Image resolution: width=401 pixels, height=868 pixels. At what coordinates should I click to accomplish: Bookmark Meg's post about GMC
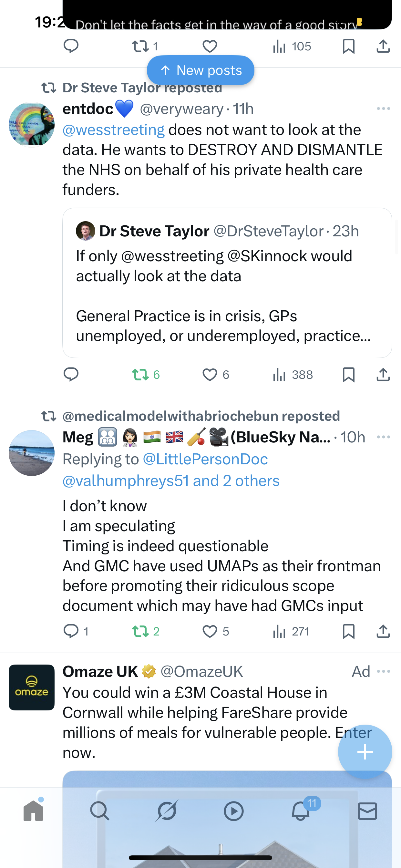[x=348, y=631]
